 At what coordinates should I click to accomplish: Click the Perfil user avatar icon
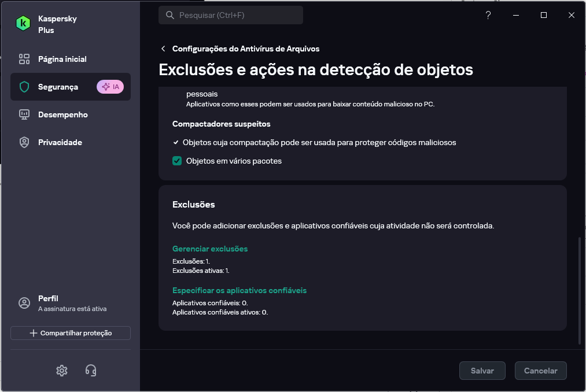[x=24, y=303]
